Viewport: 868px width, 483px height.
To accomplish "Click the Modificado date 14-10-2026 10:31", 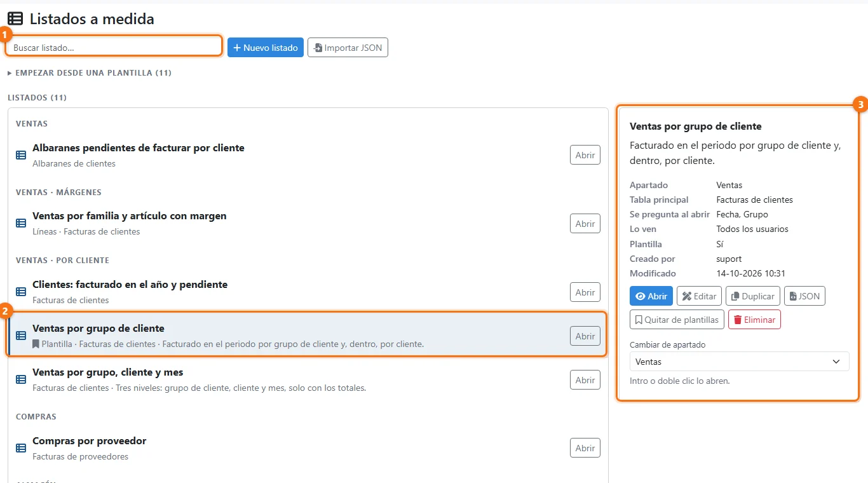I will point(751,273).
